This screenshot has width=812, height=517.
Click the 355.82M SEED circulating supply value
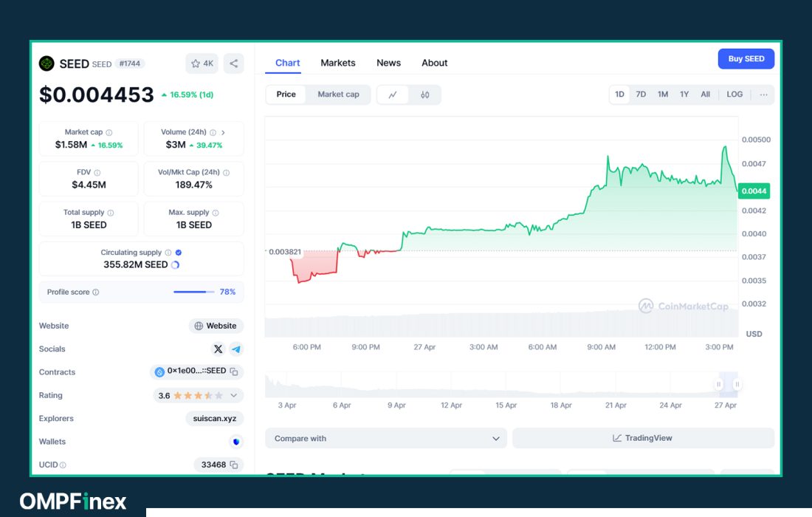point(136,264)
